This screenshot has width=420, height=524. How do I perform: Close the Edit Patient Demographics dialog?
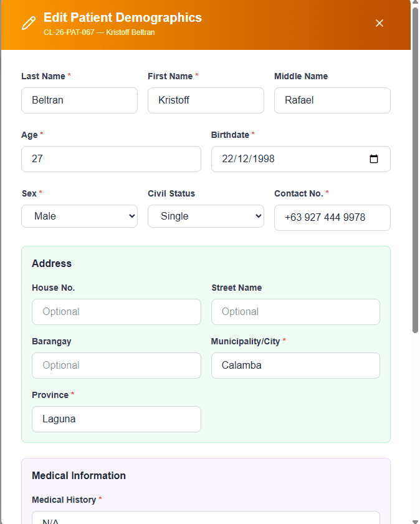click(x=379, y=23)
